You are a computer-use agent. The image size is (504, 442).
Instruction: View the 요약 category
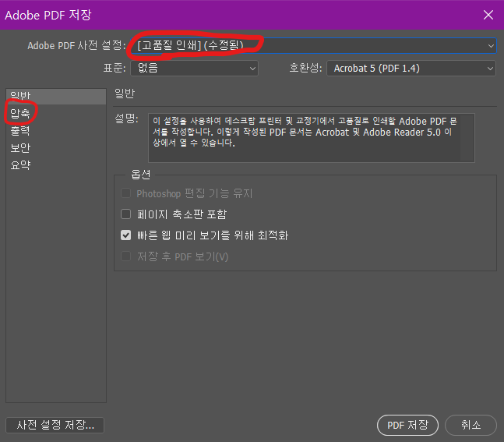tap(20, 165)
